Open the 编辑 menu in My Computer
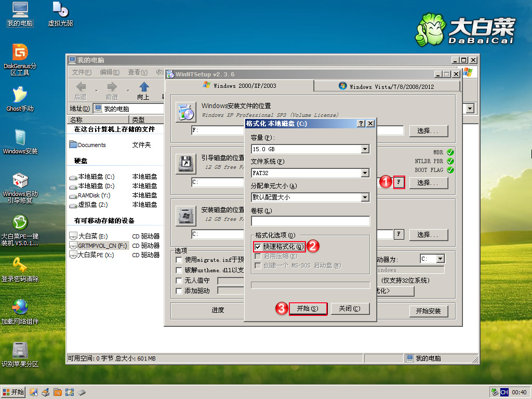 (x=109, y=72)
